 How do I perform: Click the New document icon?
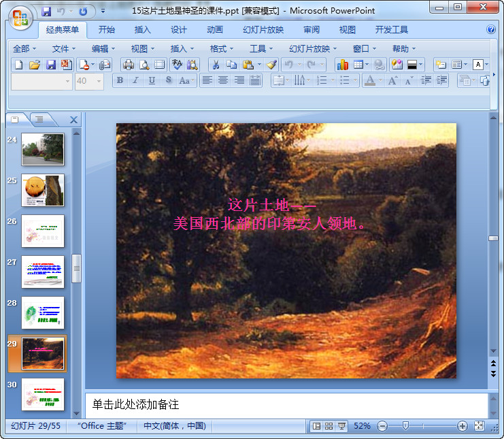tap(18, 65)
